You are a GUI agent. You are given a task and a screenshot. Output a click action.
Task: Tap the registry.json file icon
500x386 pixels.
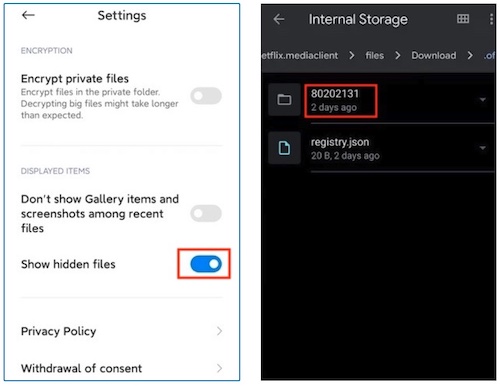tap(284, 148)
